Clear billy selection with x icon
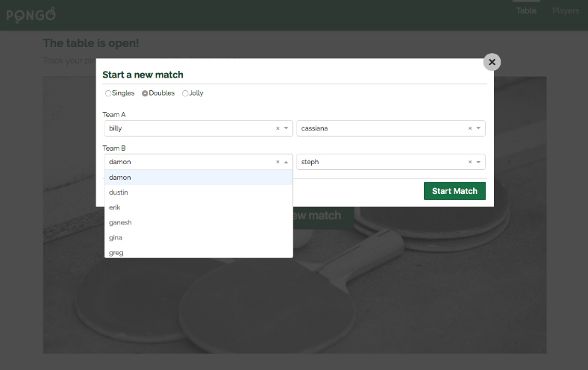588x370 pixels. [278, 128]
